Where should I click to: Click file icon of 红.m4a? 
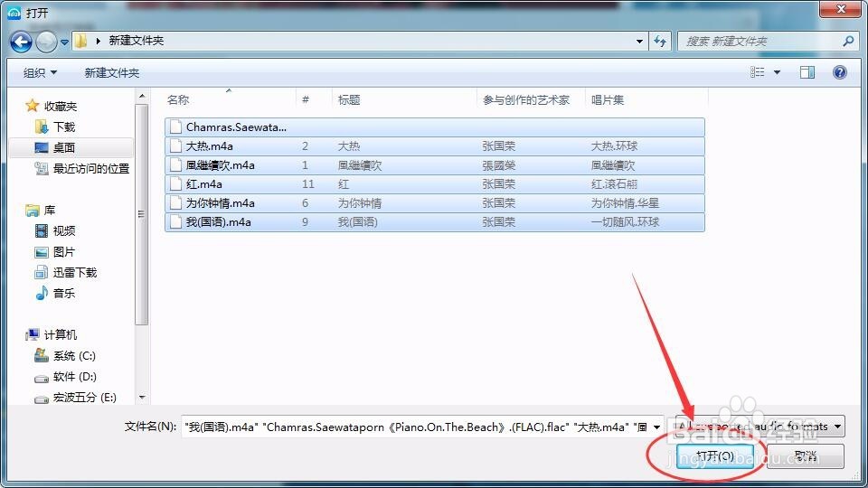(175, 183)
